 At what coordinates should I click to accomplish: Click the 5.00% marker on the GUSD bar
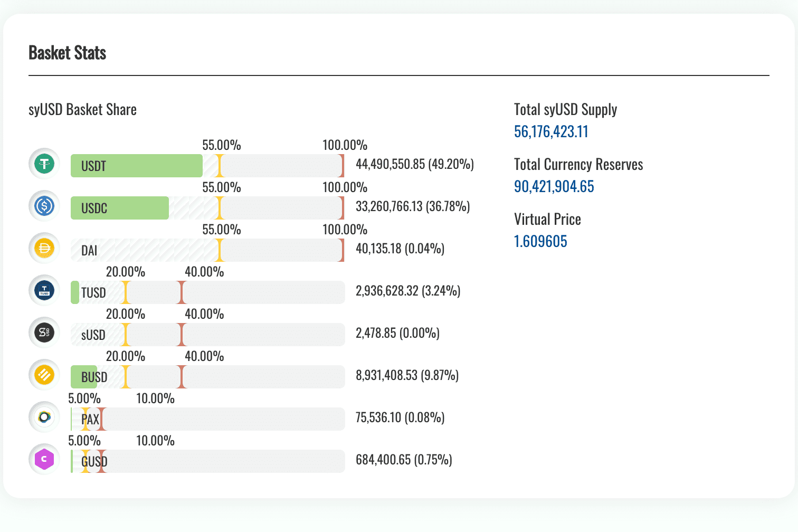(x=84, y=461)
